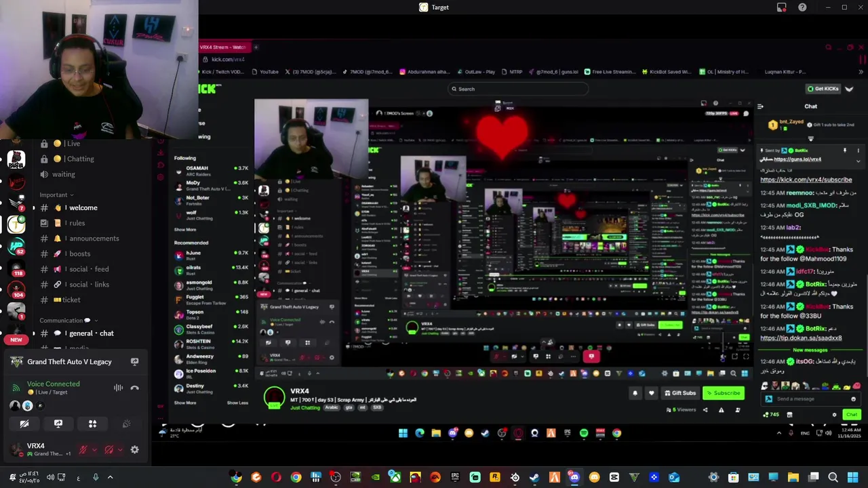Viewport: 868px width, 488px height.
Task: Click the green Subscribe button
Action: (x=723, y=393)
